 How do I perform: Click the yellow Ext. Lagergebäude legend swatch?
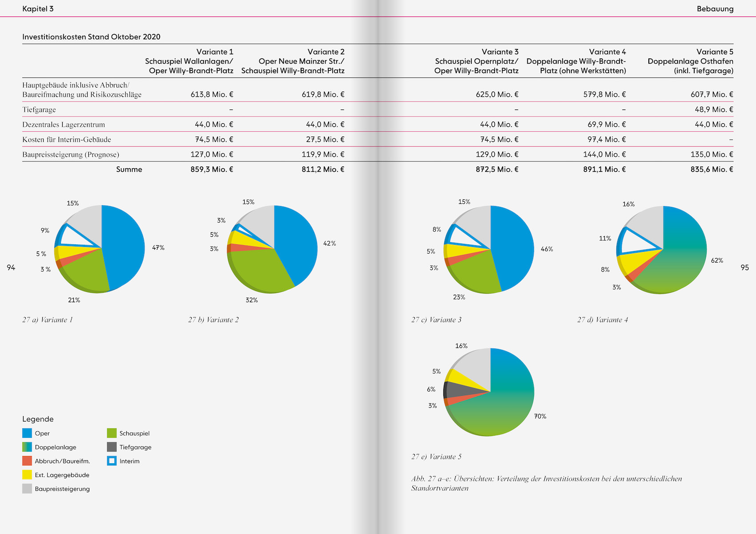pyautogui.click(x=27, y=474)
